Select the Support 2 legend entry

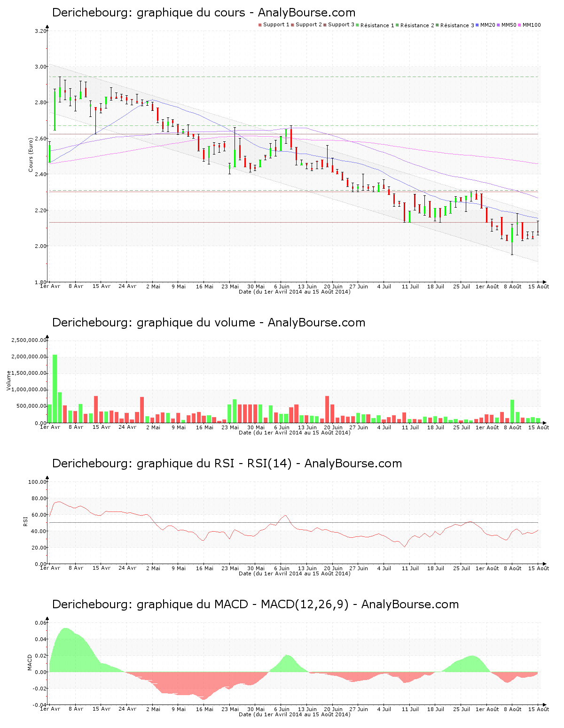[x=308, y=25]
